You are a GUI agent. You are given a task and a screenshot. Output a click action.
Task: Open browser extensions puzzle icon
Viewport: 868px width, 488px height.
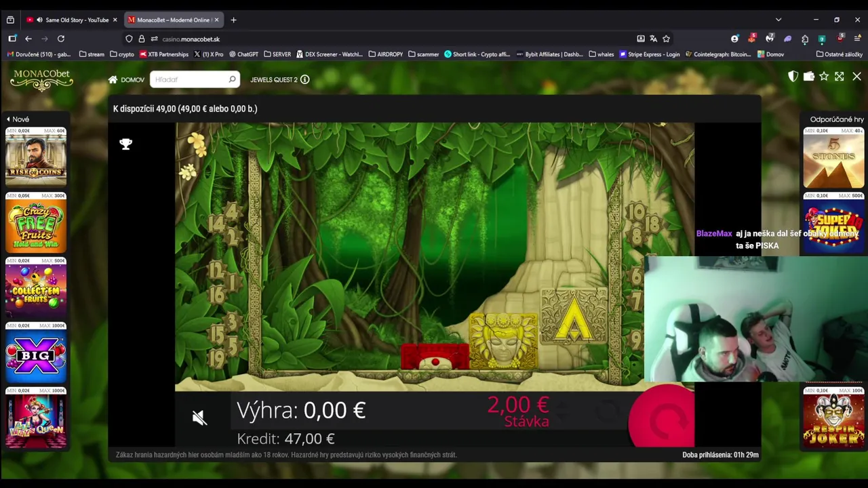pyautogui.click(x=805, y=39)
